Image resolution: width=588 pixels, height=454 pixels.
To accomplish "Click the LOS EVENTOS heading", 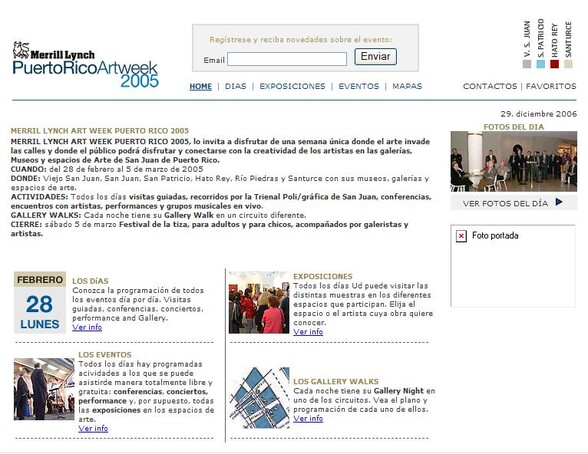I will click(105, 355).
